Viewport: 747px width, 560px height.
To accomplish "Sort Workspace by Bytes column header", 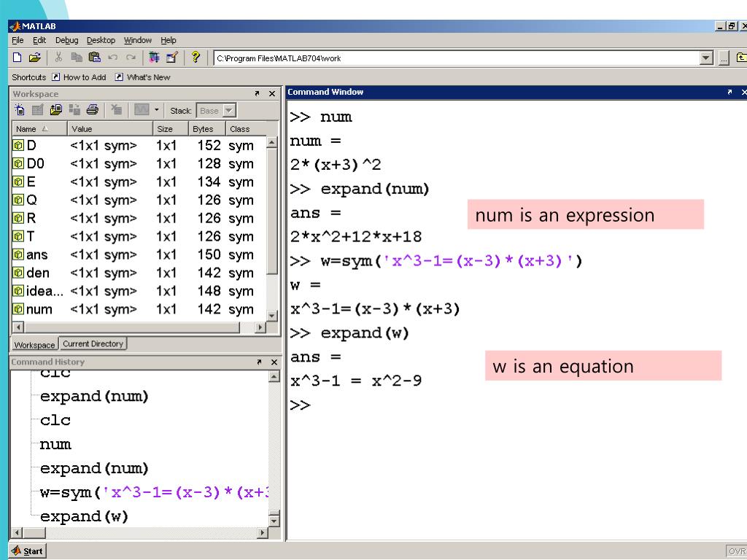I will (x=206, y=128).
